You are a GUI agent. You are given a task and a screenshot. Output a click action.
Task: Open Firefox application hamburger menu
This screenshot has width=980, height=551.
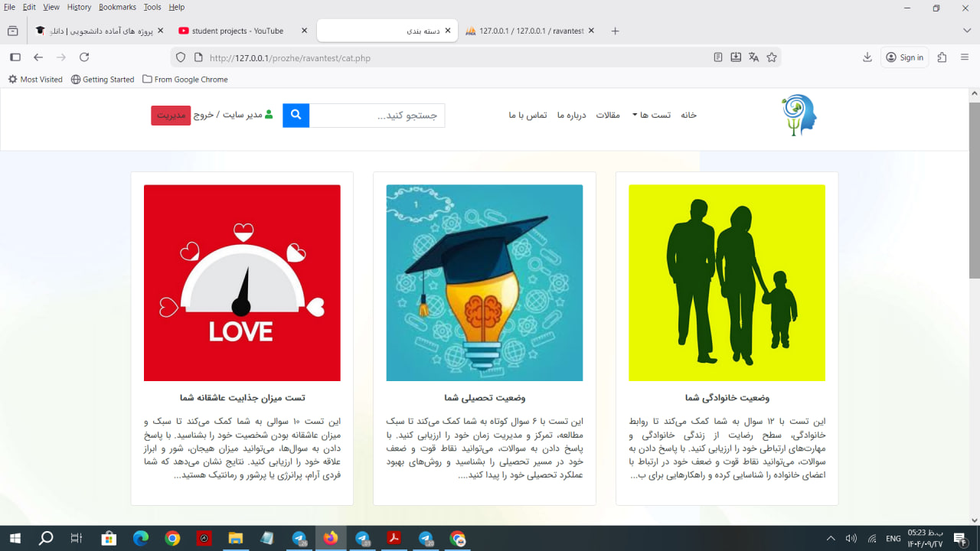tap(965, 57)
